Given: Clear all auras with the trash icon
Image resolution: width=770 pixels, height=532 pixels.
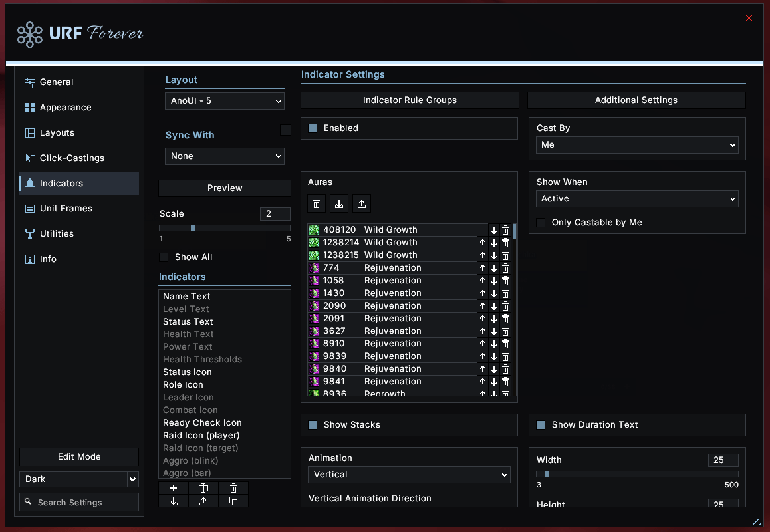Looking at the screenshot, I should click(317, 204).
